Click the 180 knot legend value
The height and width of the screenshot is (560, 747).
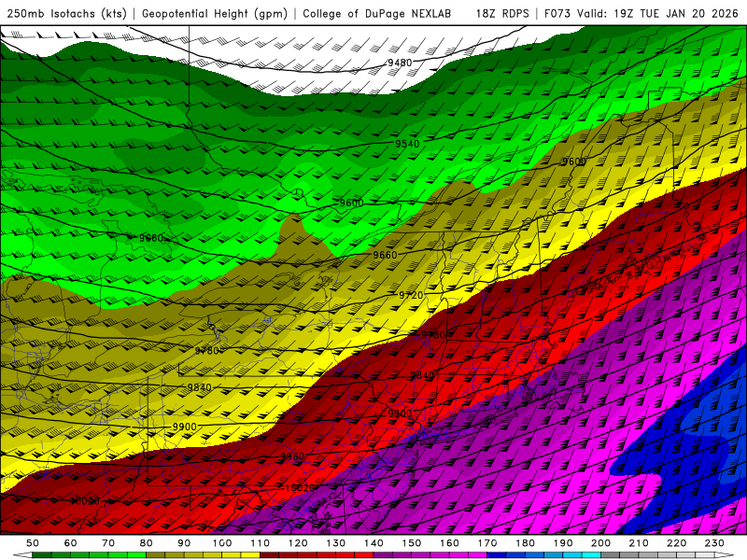(525, 543)
